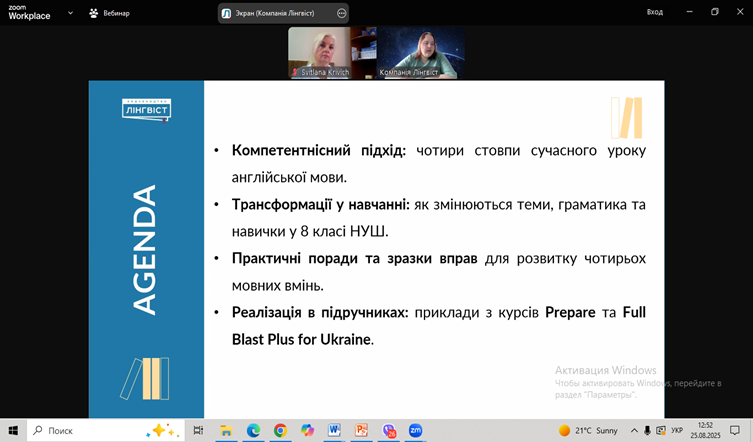Click the 'Трансформації у навчанні:' bullet text

pos(321,205)
